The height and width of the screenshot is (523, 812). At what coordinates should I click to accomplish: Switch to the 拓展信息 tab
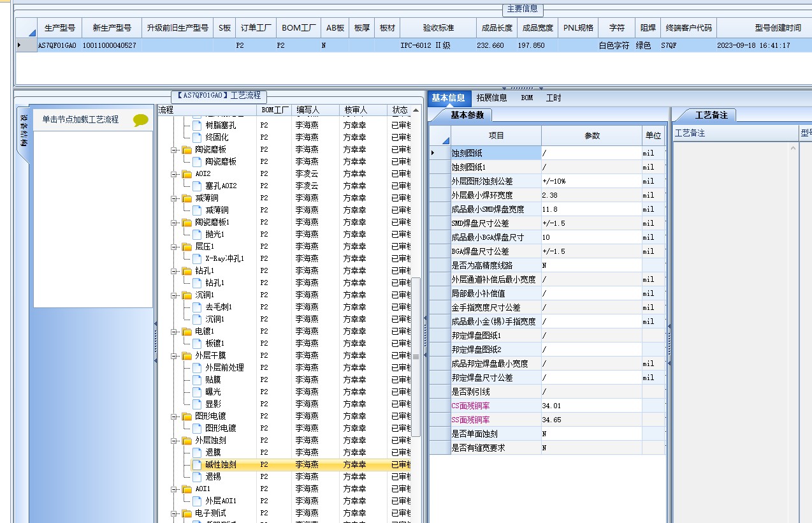pyautogui.click(x=491, y=98)
